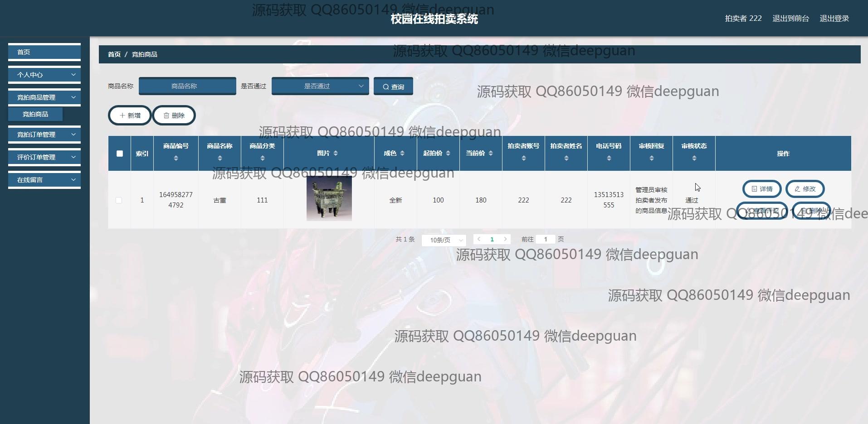Open the 是否通过 filter dropdown
This screenshot has width=868, height=424.
(x=320, y=86)
